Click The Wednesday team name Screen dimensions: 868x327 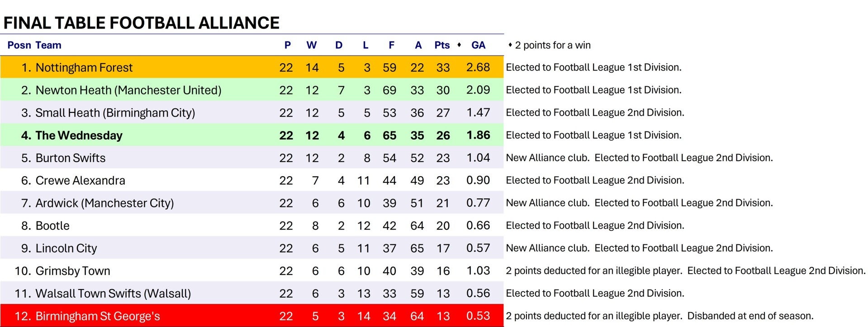[79, 135]
